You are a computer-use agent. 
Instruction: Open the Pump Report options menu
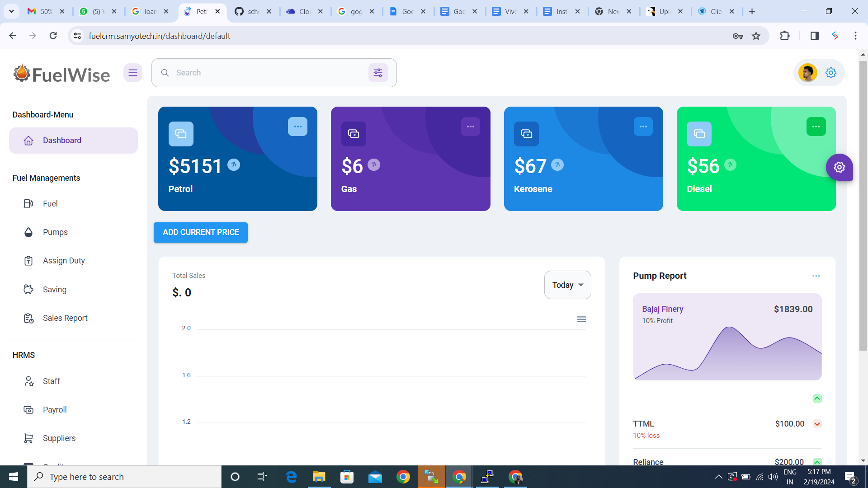coord(816,276)
